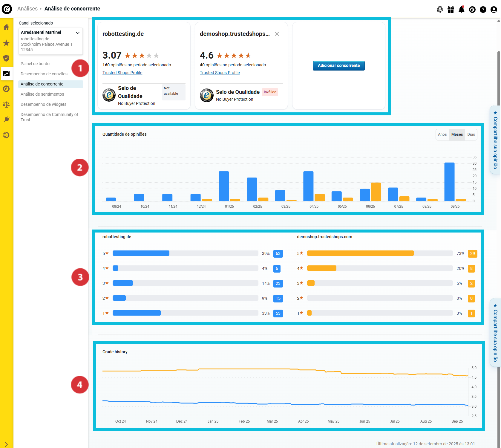
Task: Expand the sidebar with bottom chevron
Action: click(6, 444)
